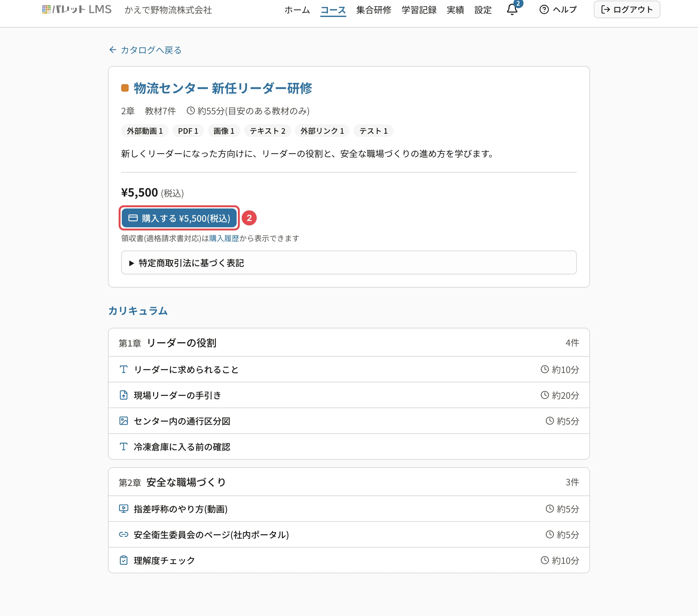Click the orange square beside the course title
The height and width of the screenshot is (616, 698).
click(125, 88)
